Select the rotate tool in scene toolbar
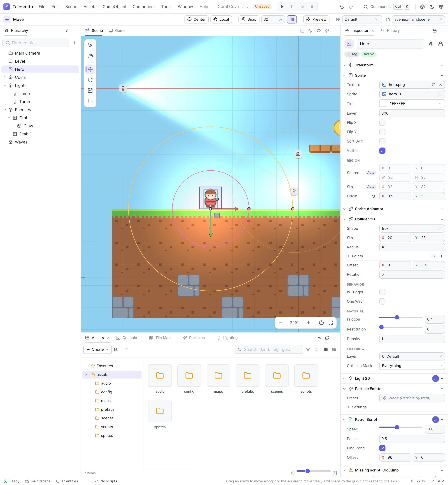Screen dimensions: 448x485 (x=90, y=80)
